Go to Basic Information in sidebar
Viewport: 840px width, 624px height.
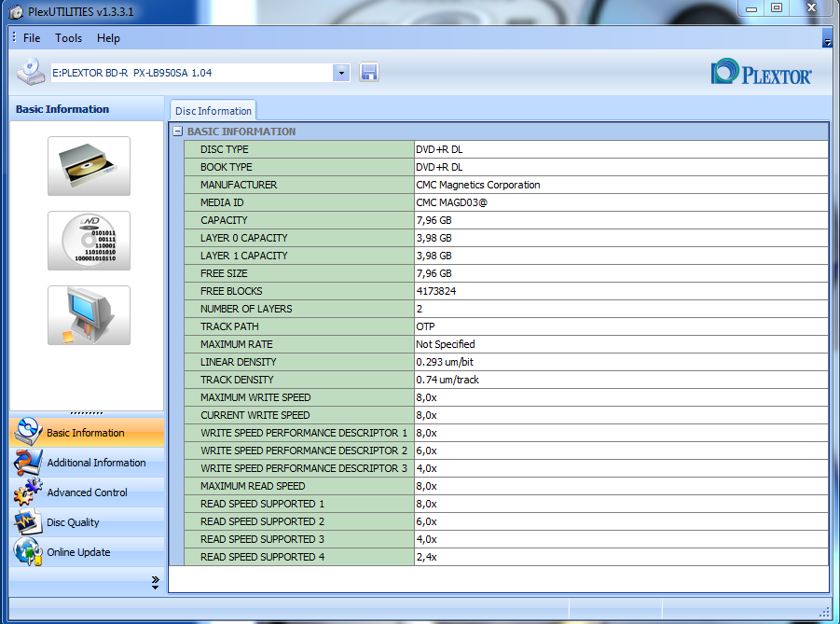tap(87, 433)
